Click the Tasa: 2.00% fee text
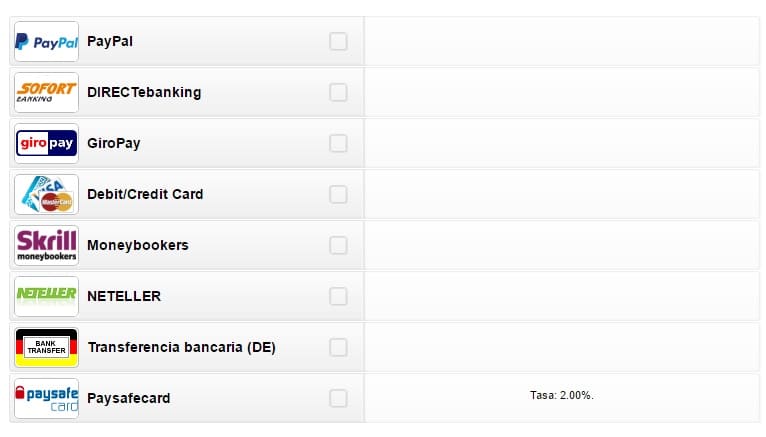The image size is (766, 437). (x=562, y=395)
